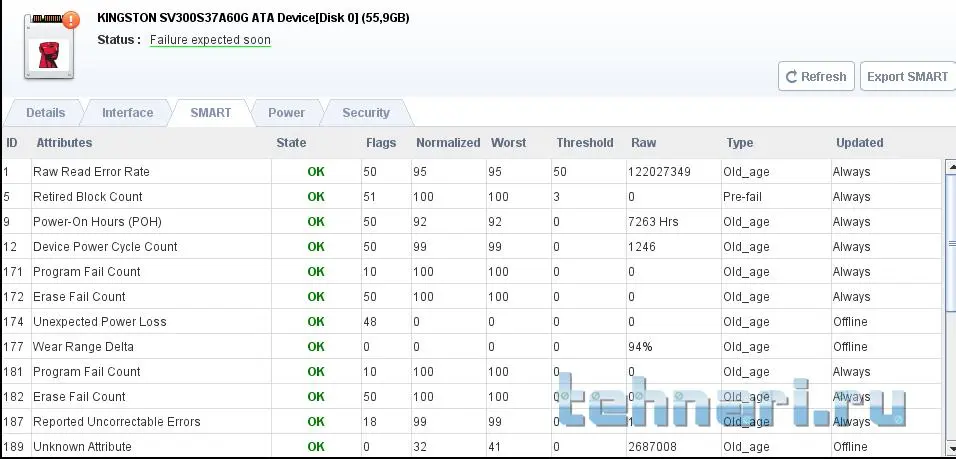Screen dimensions: 956x459
Task: Open the Power tab
Action: [x=286, y=113]
